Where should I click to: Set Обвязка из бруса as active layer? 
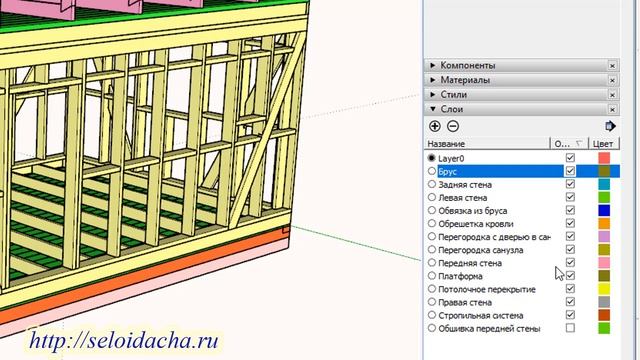coord(431,210)
